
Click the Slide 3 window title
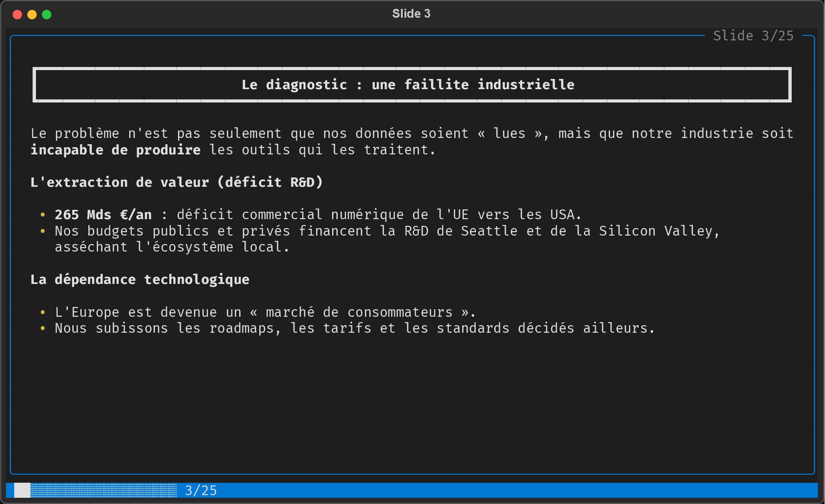pyautogui.click(x=411, y=14)
